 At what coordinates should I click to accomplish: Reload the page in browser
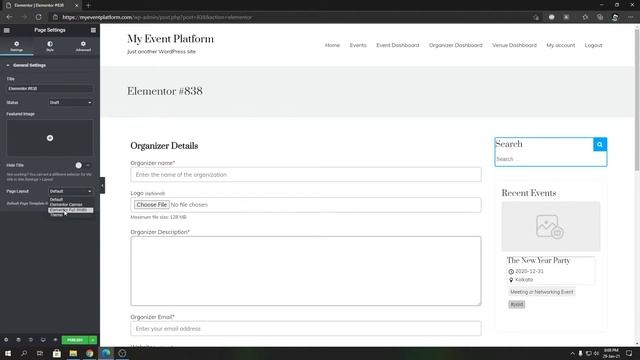38,17
